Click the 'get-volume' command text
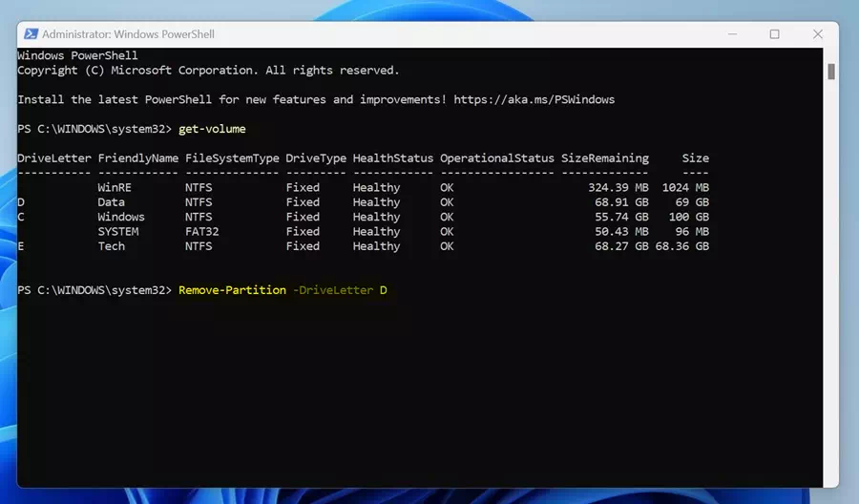859x504 pixels. pos(212,129)
